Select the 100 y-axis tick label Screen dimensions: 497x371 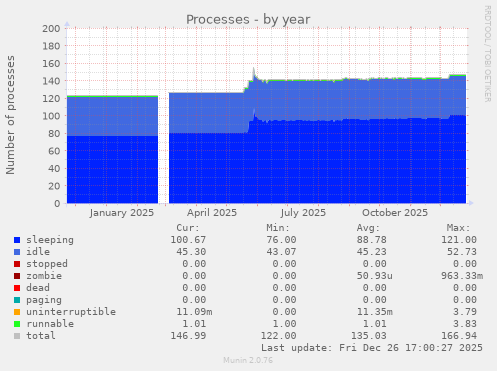click(51, 116)
